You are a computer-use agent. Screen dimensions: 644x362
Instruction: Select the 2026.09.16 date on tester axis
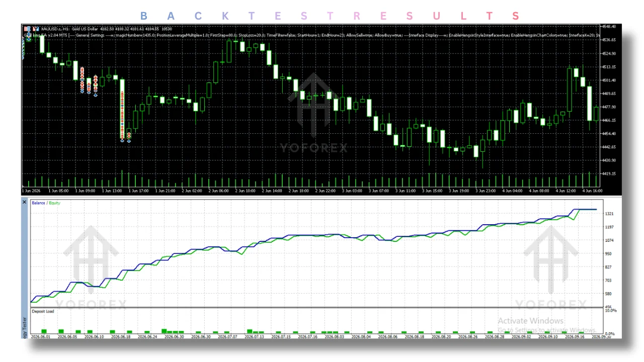[575, 336]
